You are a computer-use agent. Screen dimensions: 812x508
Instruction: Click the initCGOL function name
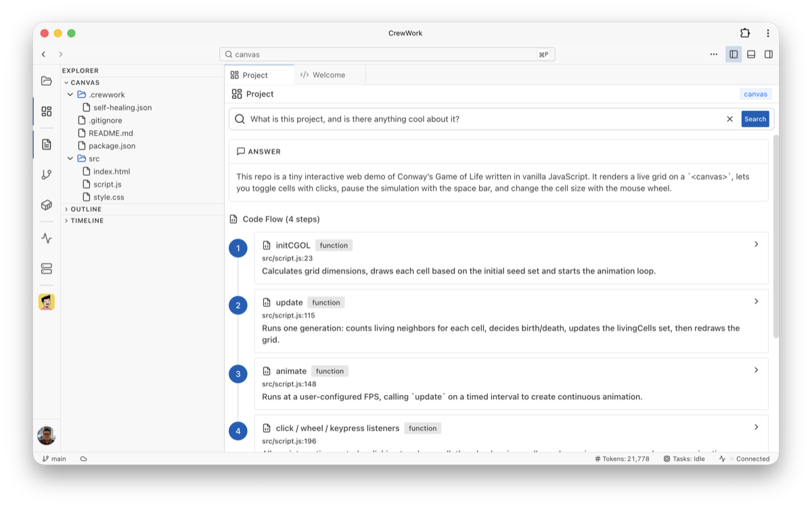click(x=293, y=246)
